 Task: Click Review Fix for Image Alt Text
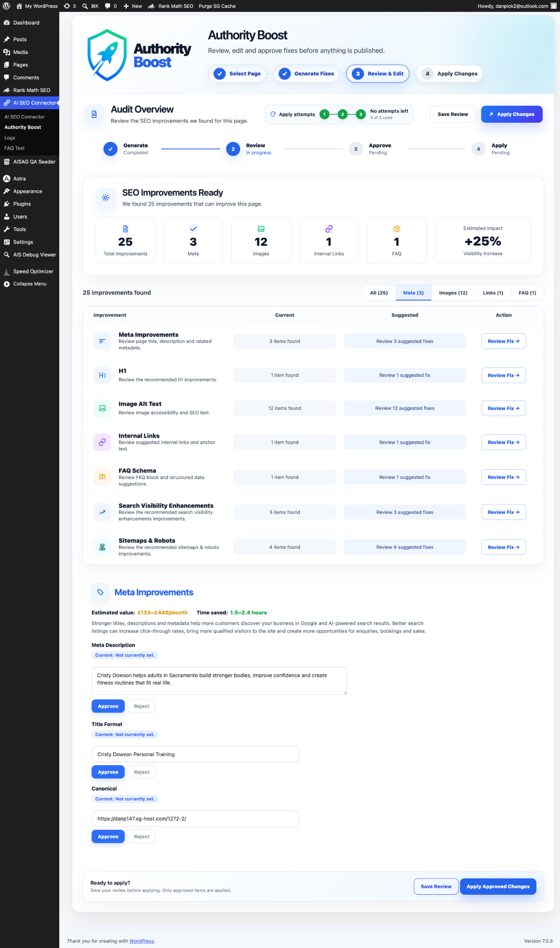point(504,408)
